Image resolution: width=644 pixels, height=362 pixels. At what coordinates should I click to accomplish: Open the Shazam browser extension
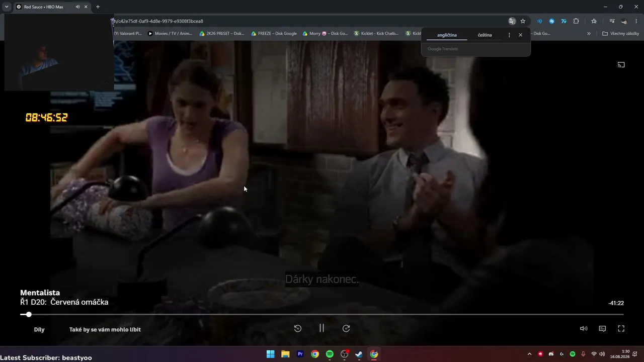click(x=551, y=21)
